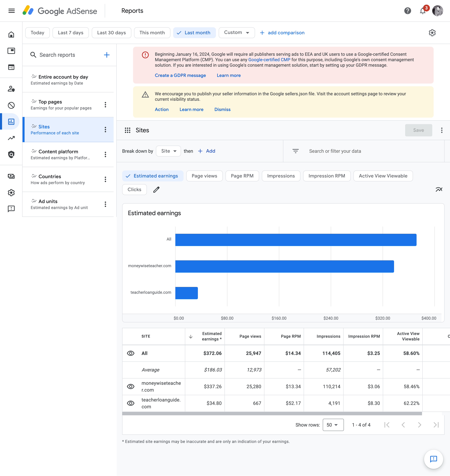The image size is (450, 476).
Task: Open the Google-certified CMP link
Action: point(269,60)
